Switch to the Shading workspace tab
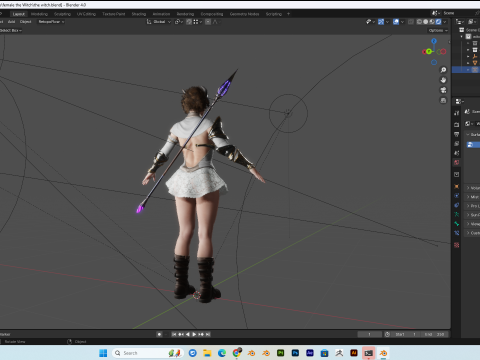The image size is (480, 360). coord(139,14)
